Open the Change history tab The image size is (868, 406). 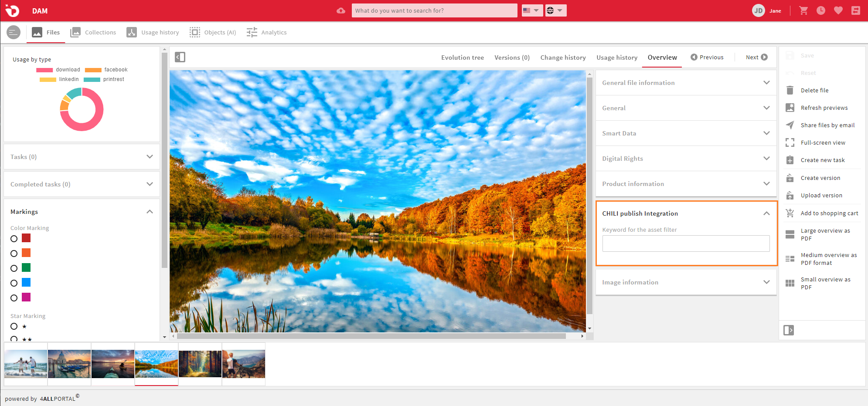point(563,58)
